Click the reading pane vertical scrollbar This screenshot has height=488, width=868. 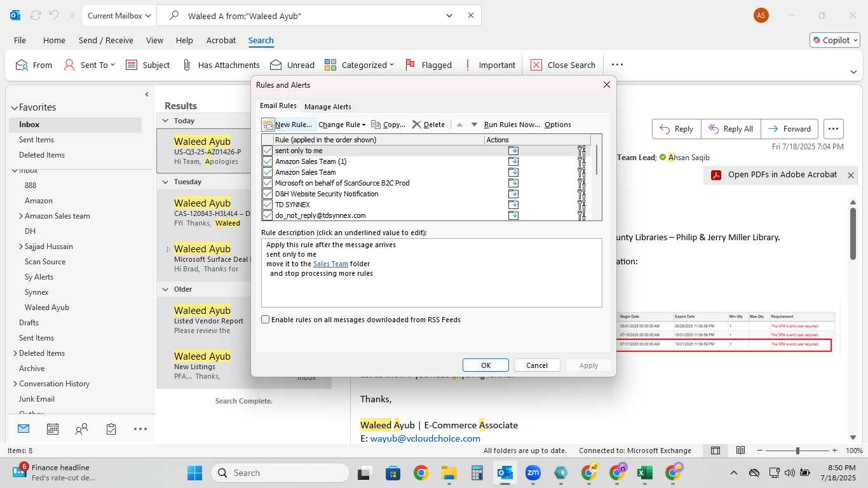[853, 233]
